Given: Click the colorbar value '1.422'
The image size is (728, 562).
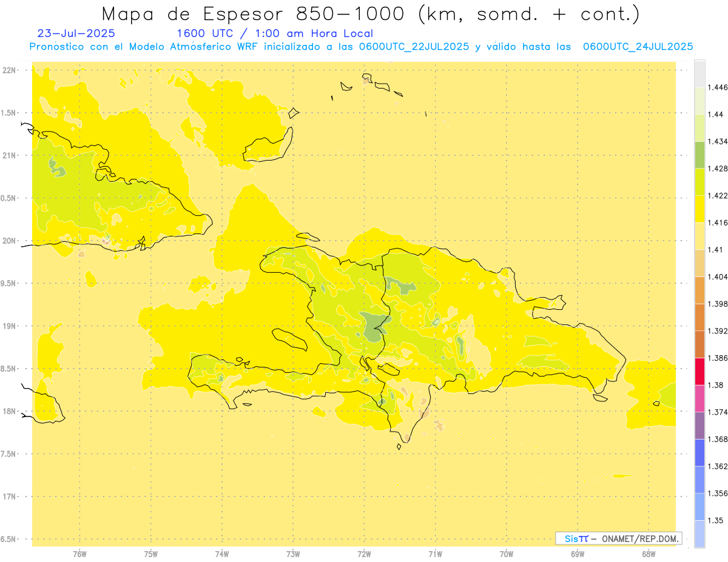Looking at the screenshot, I should pos(718,196).
